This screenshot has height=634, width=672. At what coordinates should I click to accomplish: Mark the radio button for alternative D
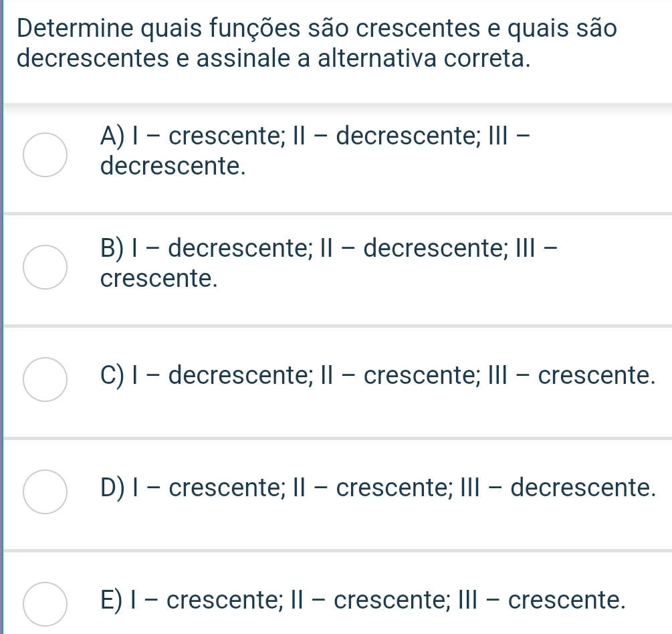pyautogui.click(x=45, y=490)
